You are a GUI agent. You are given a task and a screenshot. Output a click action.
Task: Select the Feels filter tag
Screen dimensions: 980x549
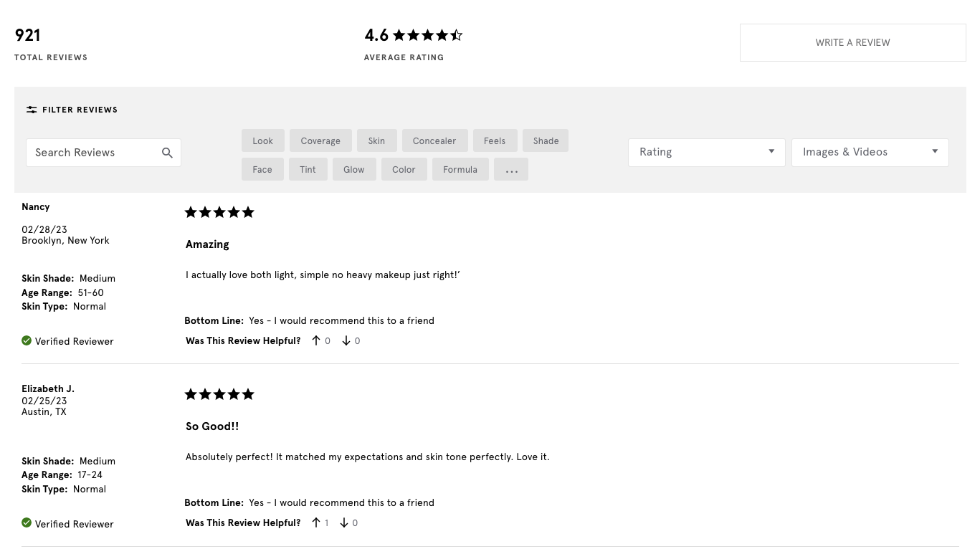(495, 141)
